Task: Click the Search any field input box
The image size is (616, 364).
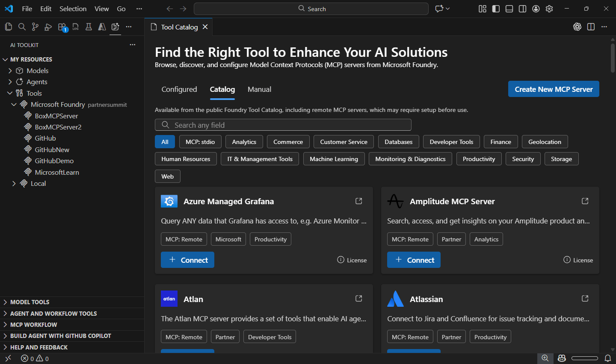Action: point(283,125)
